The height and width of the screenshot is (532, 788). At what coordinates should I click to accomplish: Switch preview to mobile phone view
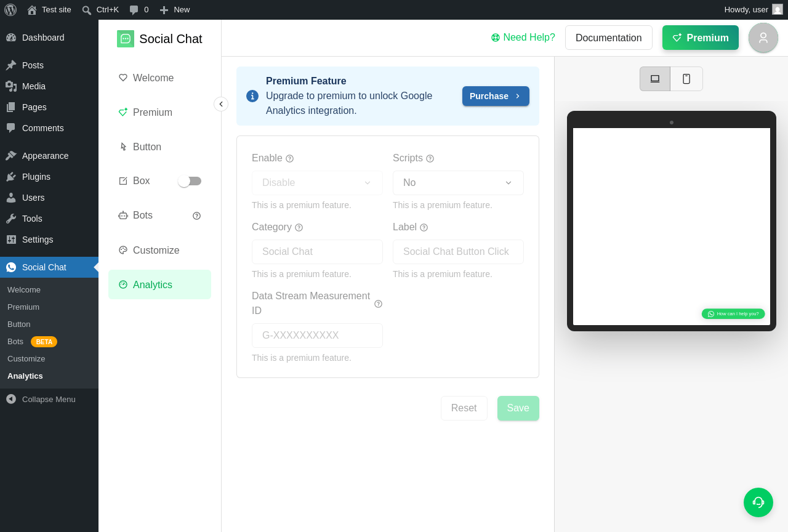point(686,79)
